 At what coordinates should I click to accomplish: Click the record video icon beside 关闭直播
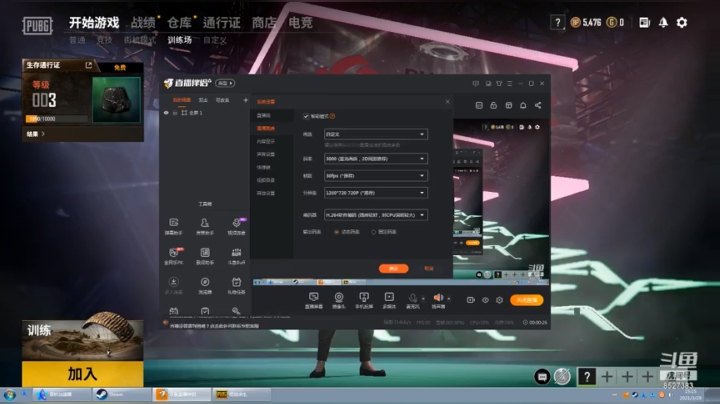pyautogui.click(x=471, y=300)
